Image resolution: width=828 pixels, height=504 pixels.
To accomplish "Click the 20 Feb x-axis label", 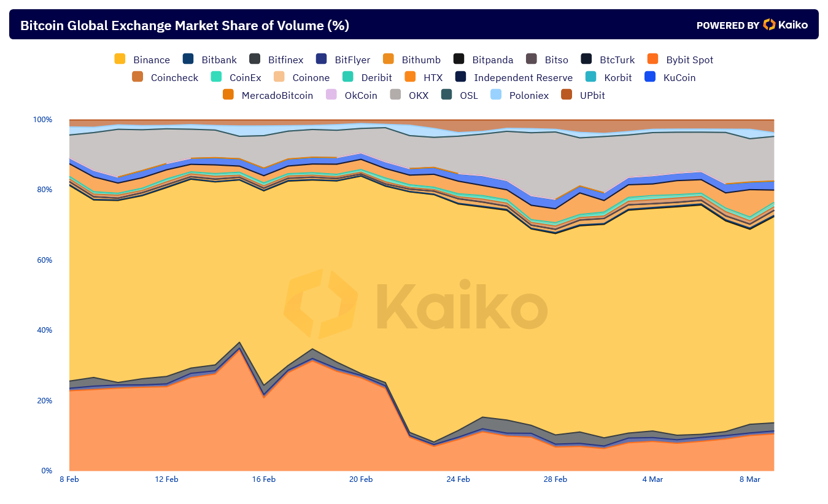I will (361, 479).
